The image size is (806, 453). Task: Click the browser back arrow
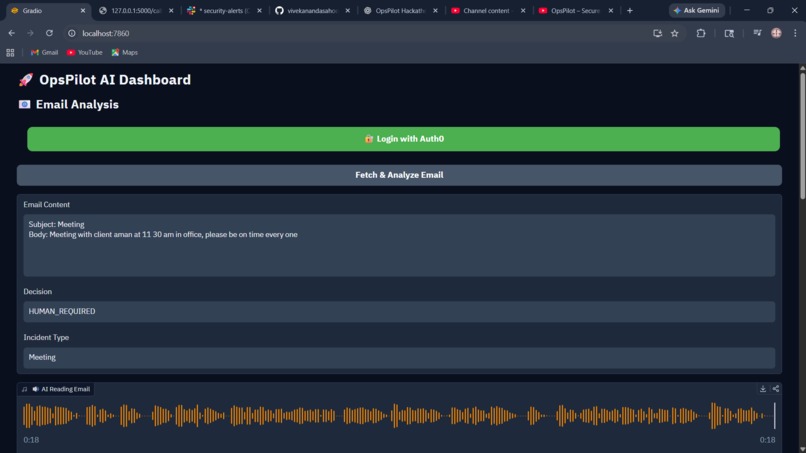coord(11,33)
